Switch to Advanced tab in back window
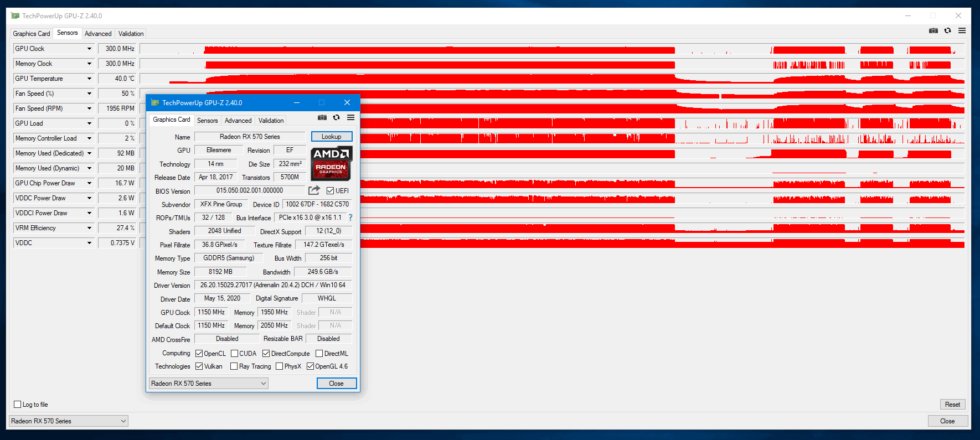Viewport: 980px width, 440px height. (x=98, y=33)
